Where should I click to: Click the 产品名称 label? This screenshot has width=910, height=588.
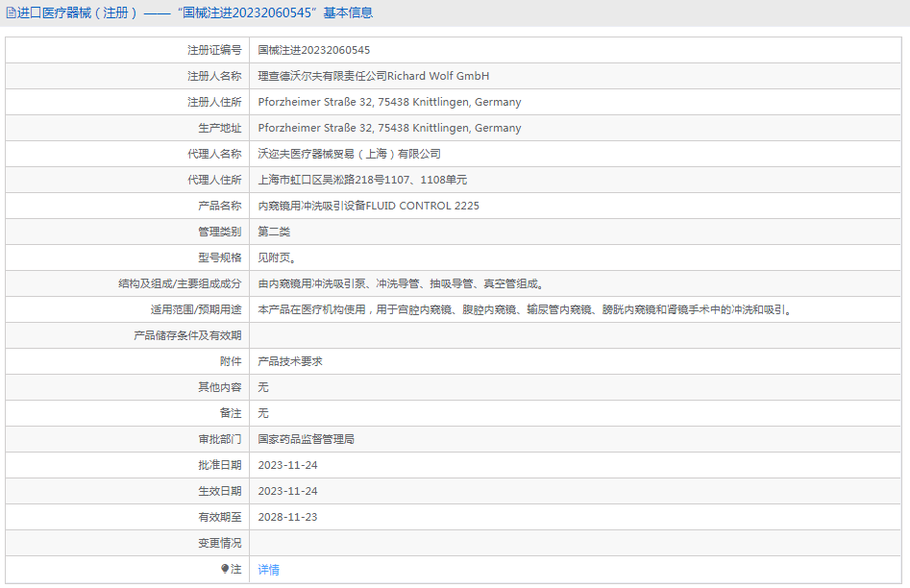219,206
